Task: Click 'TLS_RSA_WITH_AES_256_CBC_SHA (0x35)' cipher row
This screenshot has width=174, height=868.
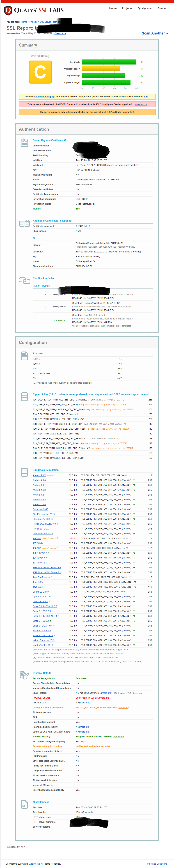Action: pyautogui.click(x=93, y=414)
